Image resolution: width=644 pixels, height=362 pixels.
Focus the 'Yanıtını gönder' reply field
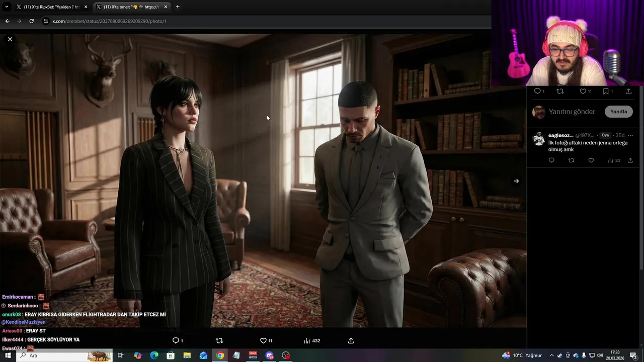[x=572, y=112]
